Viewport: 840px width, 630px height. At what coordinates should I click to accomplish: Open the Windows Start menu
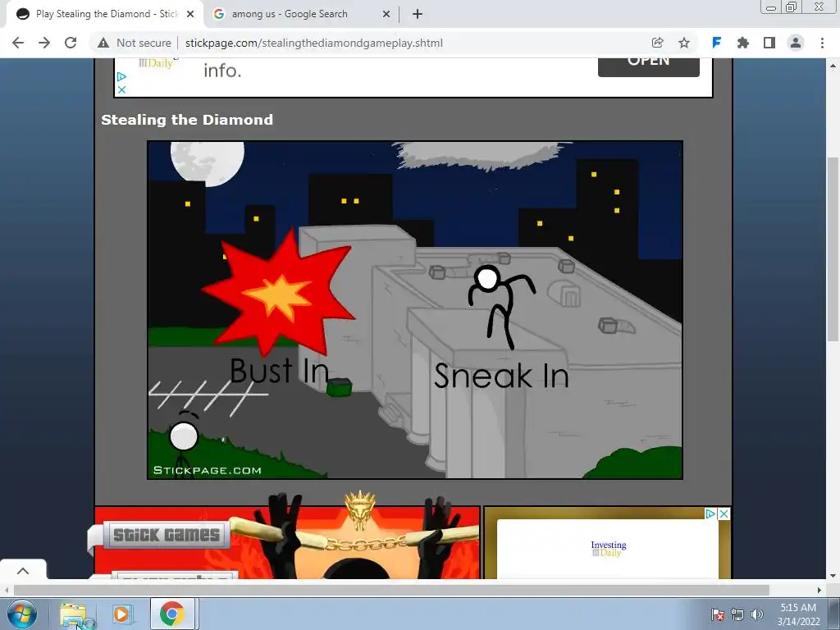pyautogui.click(x=22, y=614)
